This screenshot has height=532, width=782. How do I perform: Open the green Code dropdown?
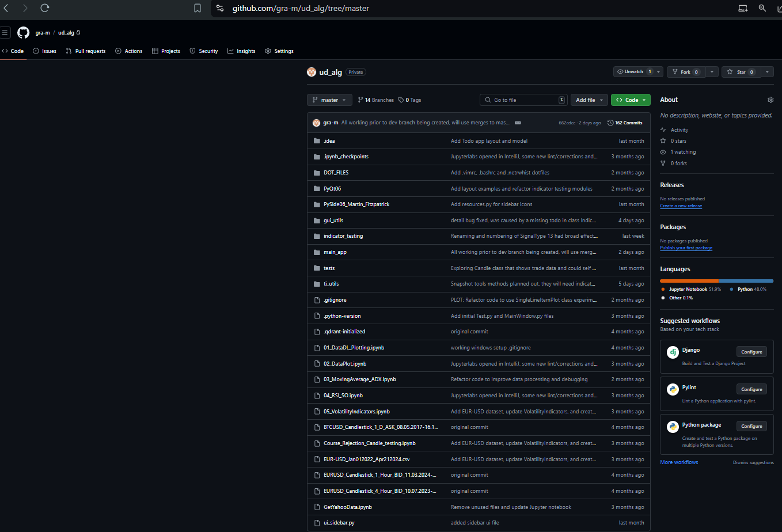[630, 100]
